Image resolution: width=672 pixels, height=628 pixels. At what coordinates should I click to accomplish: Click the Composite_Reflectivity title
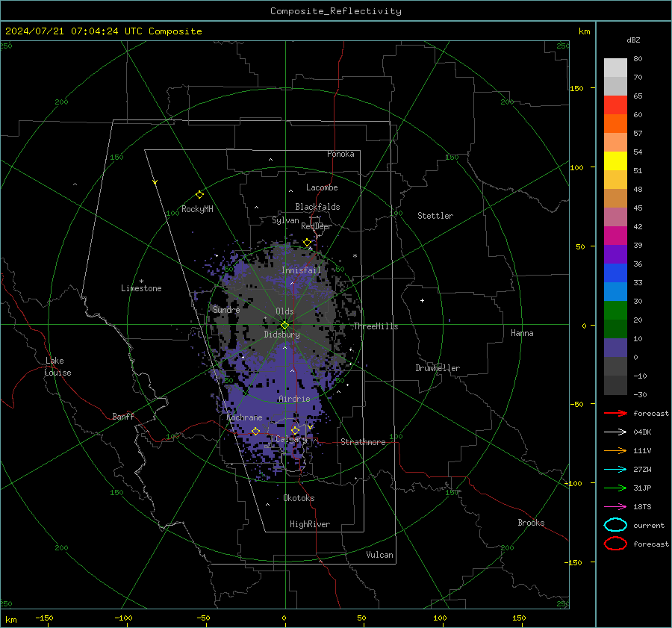pos(335,11)
